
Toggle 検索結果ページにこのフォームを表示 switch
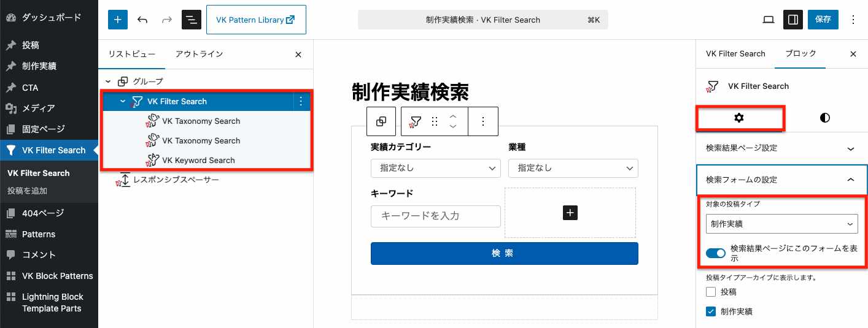pyautogui.click(x=716, y=253)
